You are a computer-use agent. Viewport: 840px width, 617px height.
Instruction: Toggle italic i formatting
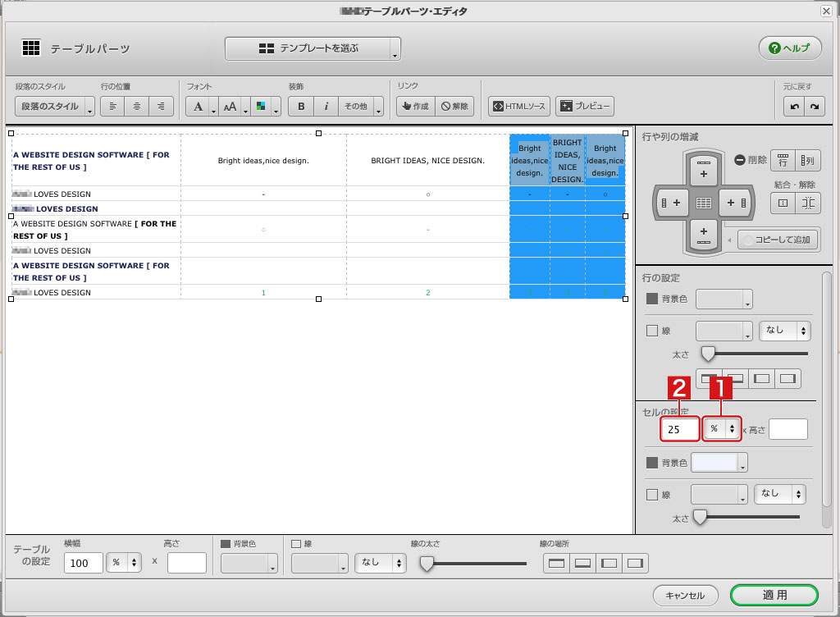[326, 106]
